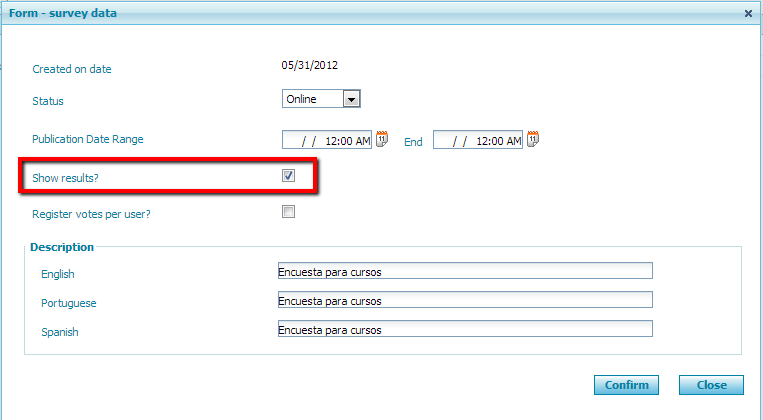Screen dimensions: 763x420
Task: Focus the Spanish description text field
Action: [464, 329]
